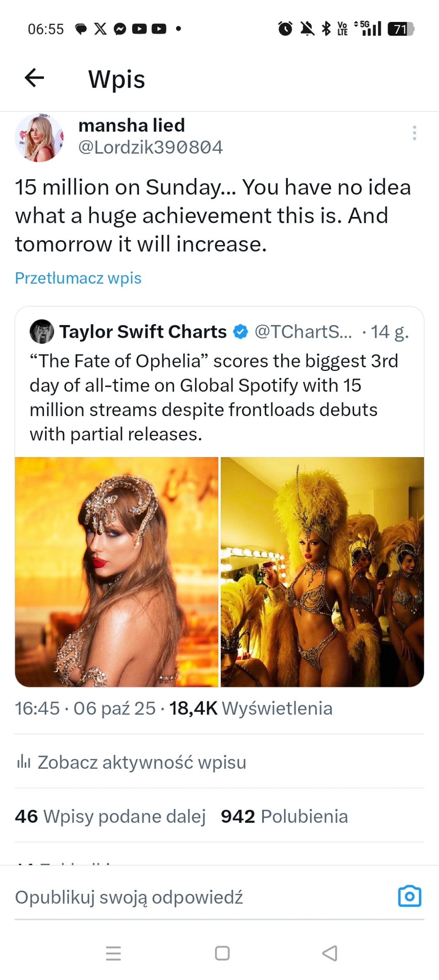Tap Przetłumacz wpis translate link
Screen dimensions: 439x980
(x=78, y=278)
